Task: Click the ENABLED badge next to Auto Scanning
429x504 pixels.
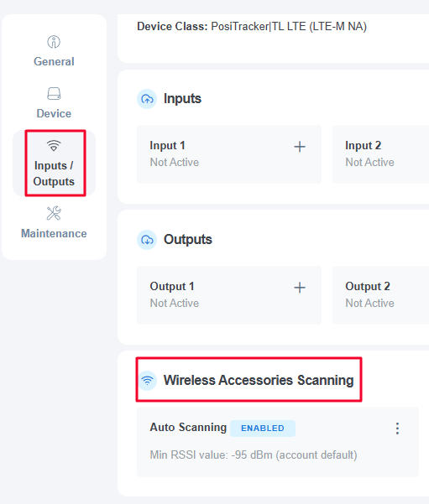Action: (x=263, y=429)
